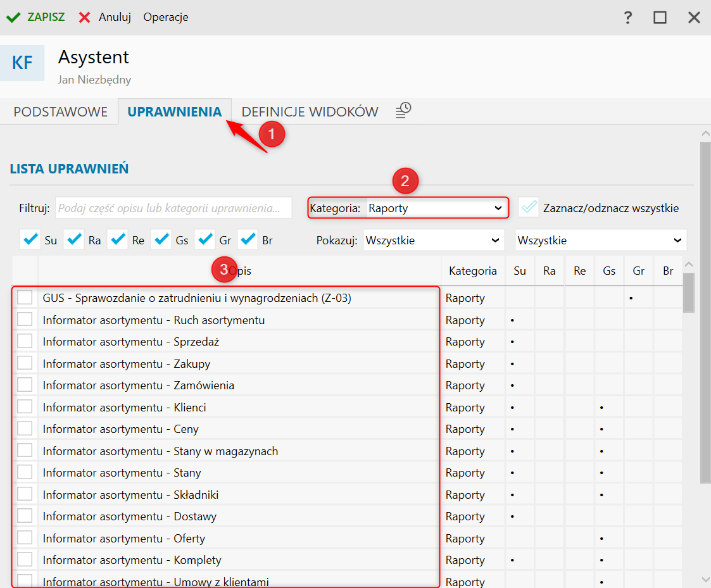Open the DEFINICJE WIDOKÓW tab
The image size is (711, 588).
pyautogui.click(x=310, y=112)
